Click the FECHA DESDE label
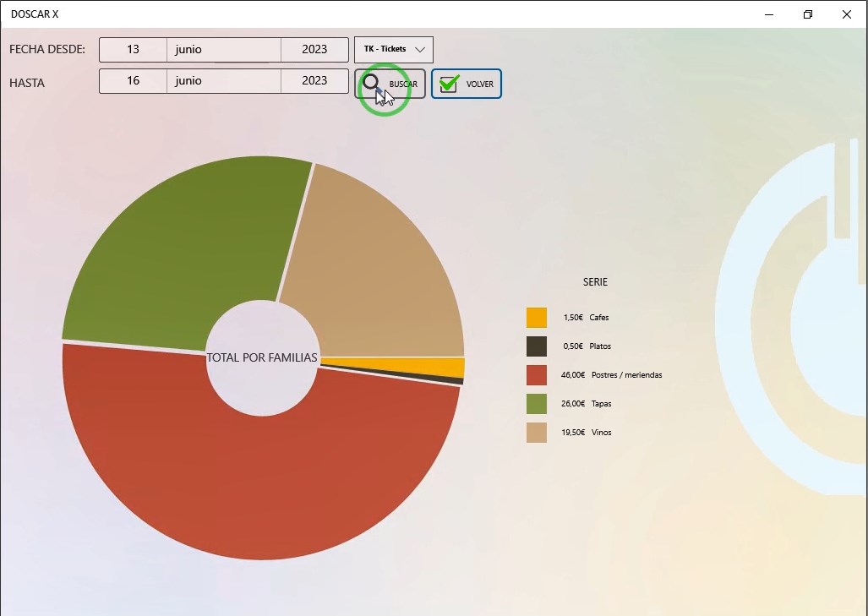The height and width of the screenshot is (616, 868). point(47,49)
